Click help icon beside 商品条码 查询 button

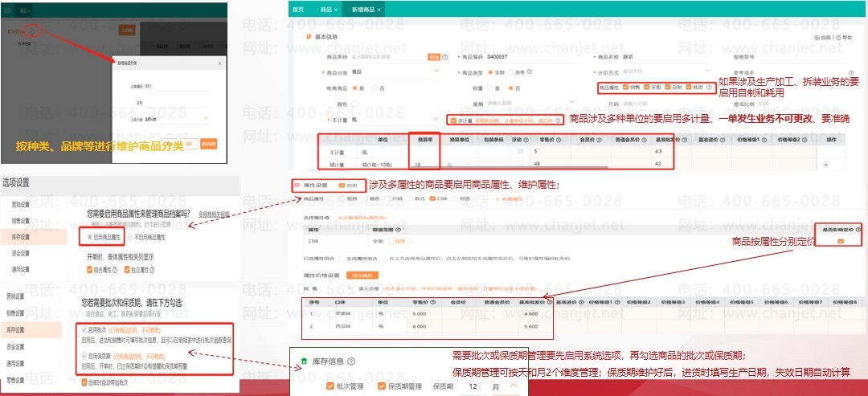[x=444, y=57]
